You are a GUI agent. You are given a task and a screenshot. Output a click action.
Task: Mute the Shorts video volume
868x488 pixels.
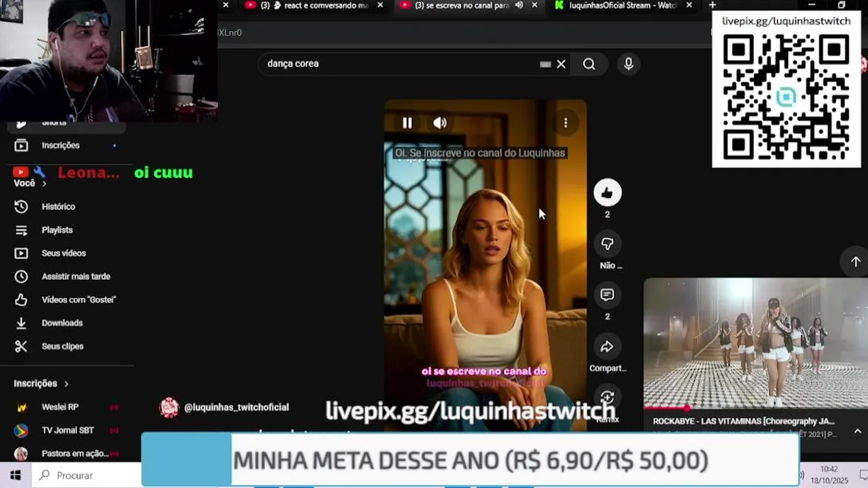click(440, 123)
